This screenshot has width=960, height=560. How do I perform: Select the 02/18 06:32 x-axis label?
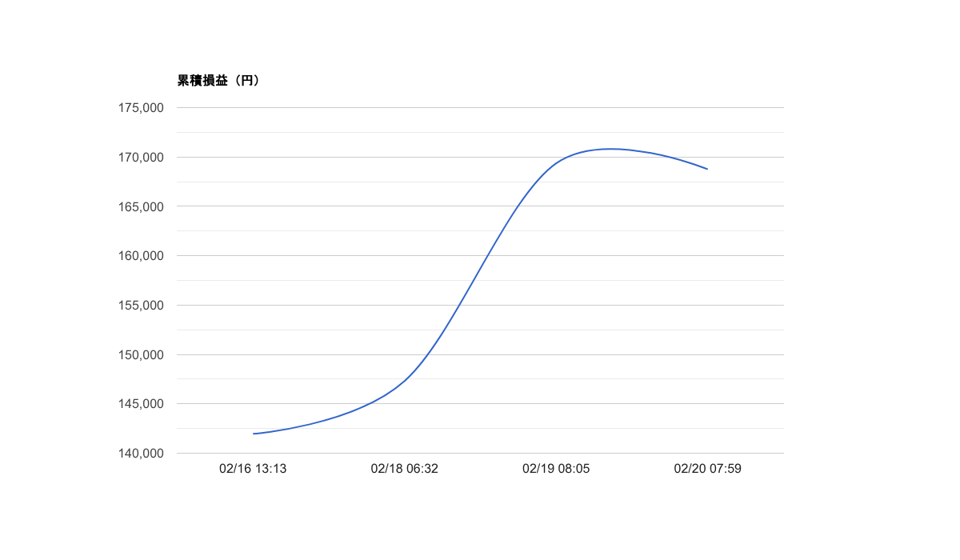[x=405, y=469]
